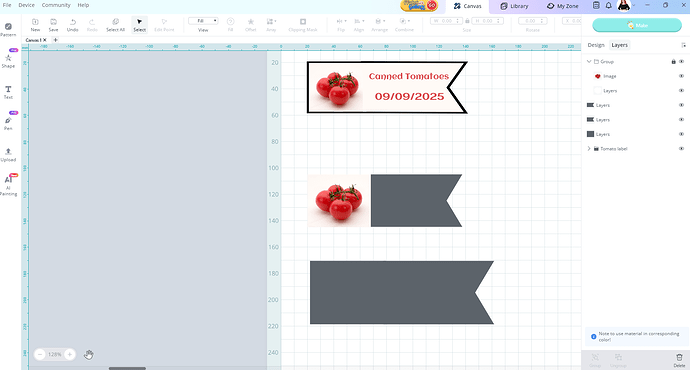
Task: Hide the Image layer
Action: (x=681, y=76)
